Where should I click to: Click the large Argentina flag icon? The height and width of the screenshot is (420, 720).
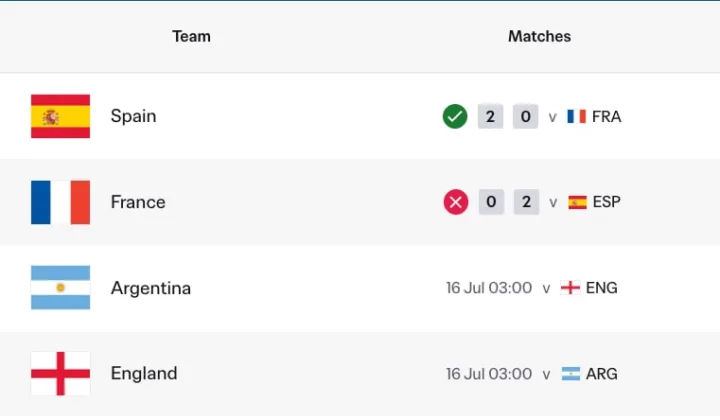(60, 287)
